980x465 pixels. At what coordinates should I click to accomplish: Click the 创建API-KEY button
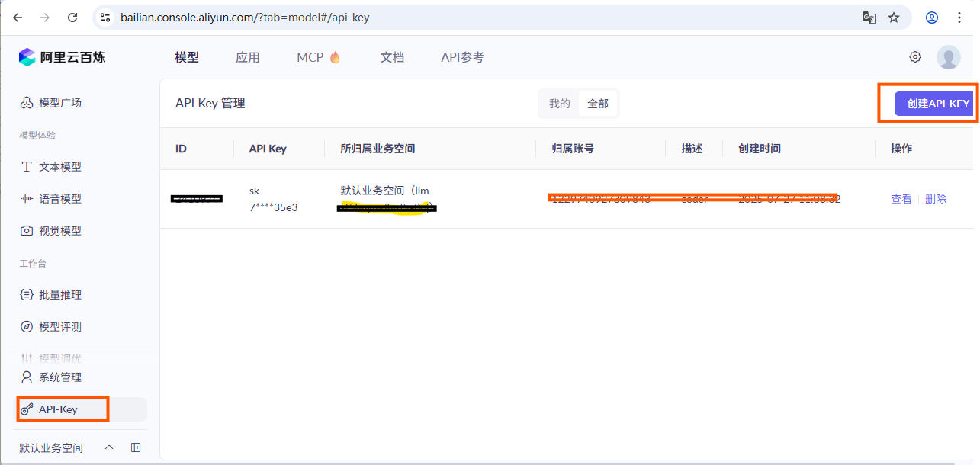point(937,104)
